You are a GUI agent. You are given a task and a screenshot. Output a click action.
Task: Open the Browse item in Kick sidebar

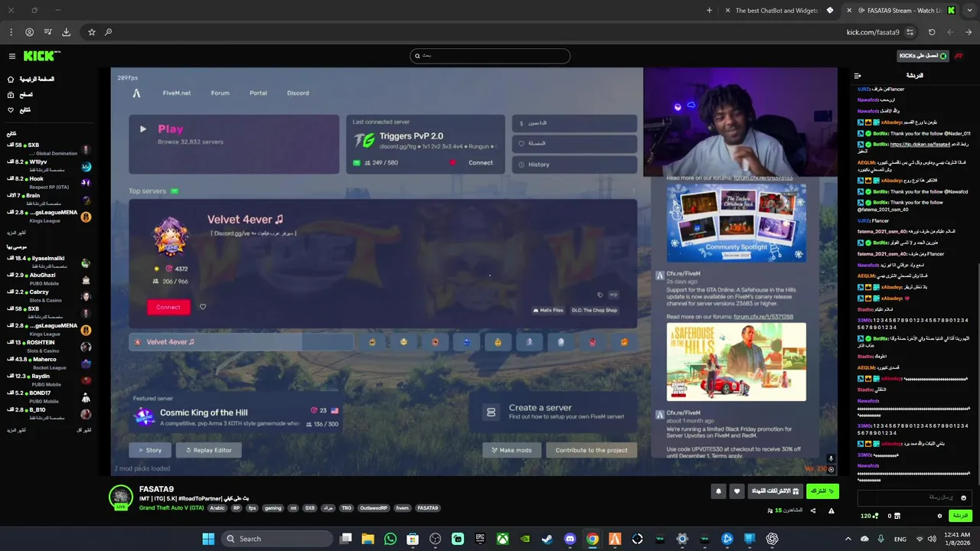pos(21,94)
